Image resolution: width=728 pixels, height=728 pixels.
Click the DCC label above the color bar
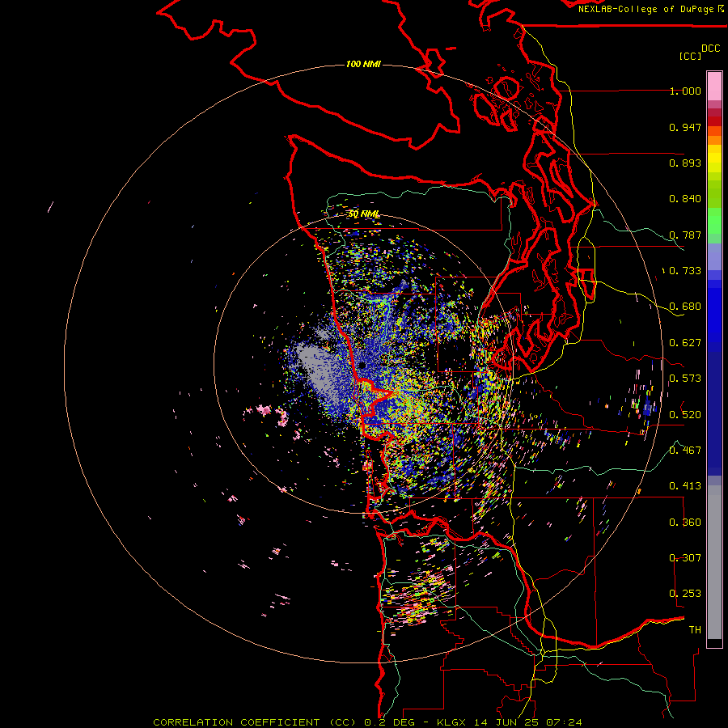(x=710, y=49)
